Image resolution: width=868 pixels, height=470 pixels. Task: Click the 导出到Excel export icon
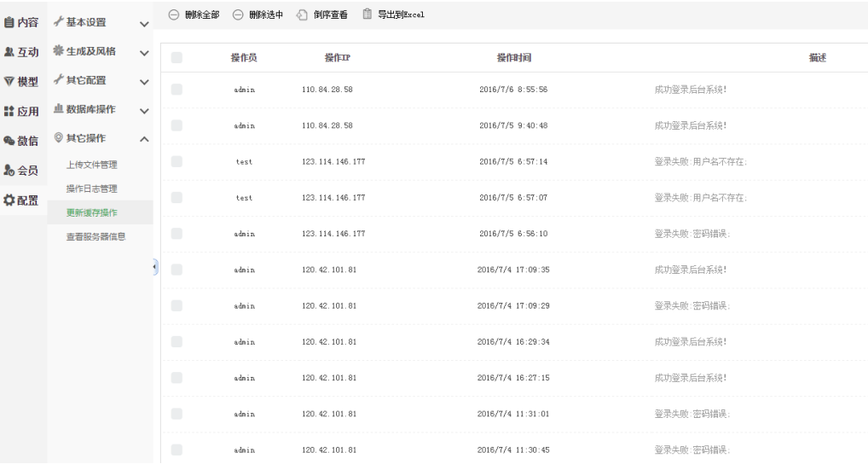(x=367, y=14)
